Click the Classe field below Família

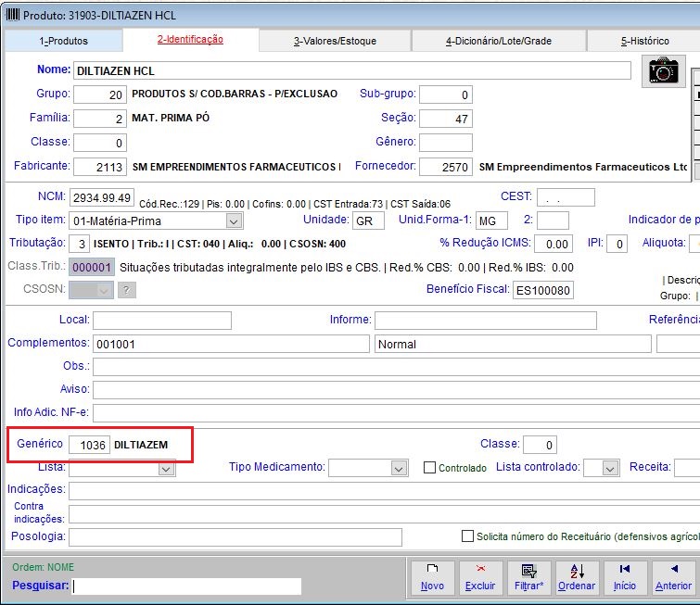[x=100, y=143]
